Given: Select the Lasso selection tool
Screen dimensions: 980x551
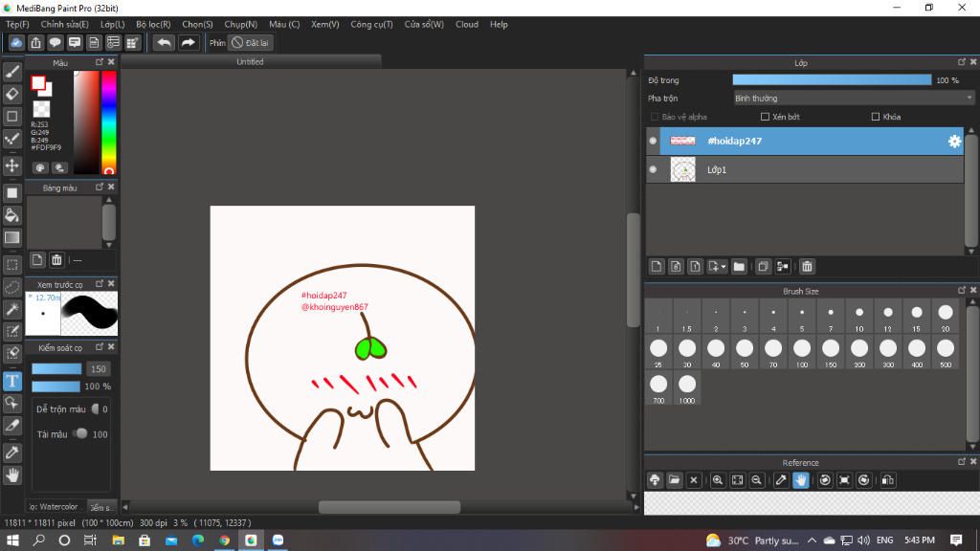Looking at the screenshot, I should (11, 287).
